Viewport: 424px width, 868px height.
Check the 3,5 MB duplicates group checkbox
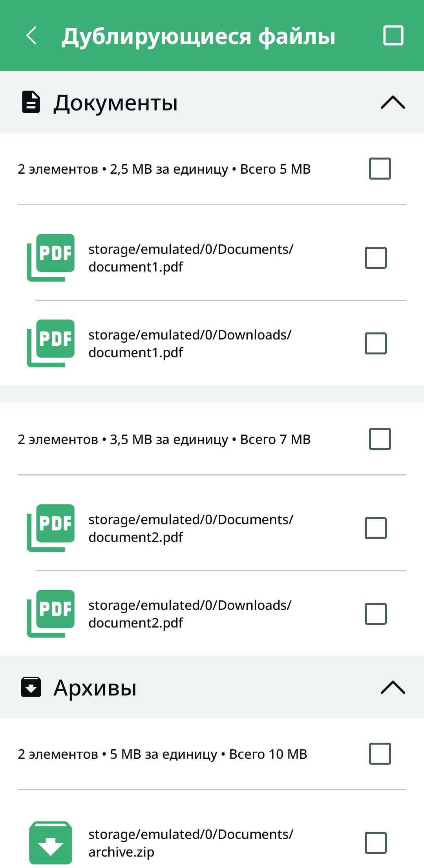point(380,439)
